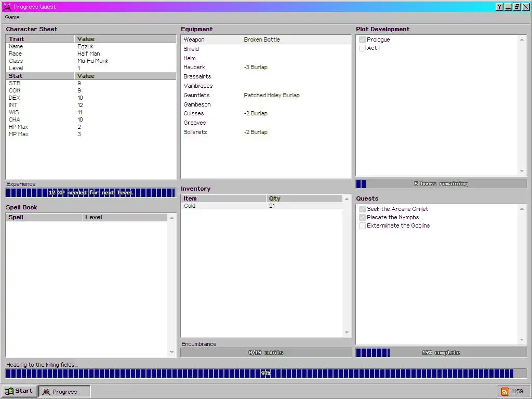Image resolution: width=532 pixels, height=399 pixels.
Task: Select the Helm equipment row
Action: point(266,58)
